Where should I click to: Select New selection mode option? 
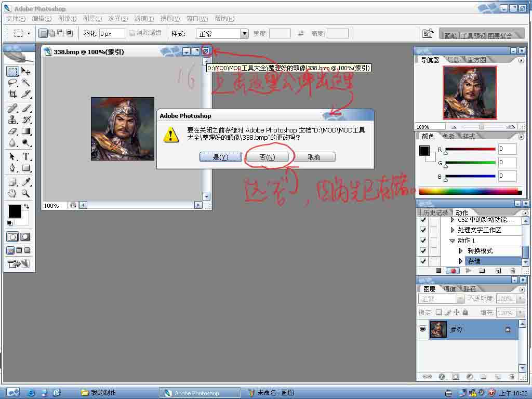(x=43, y=33)
